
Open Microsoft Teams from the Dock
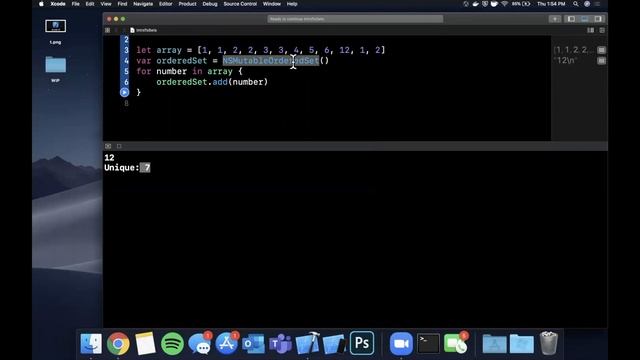[x=280, y=343]
